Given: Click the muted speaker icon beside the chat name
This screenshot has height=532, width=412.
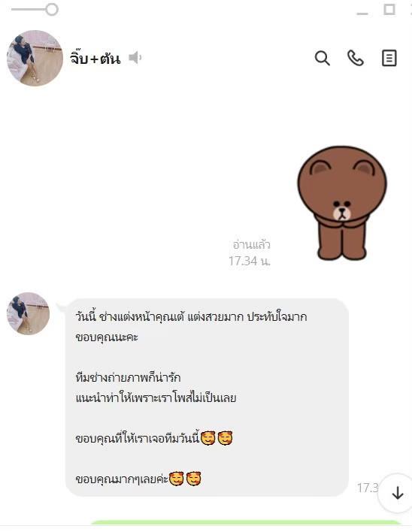Looking at the screenshot, I should (x=135, y=58).
